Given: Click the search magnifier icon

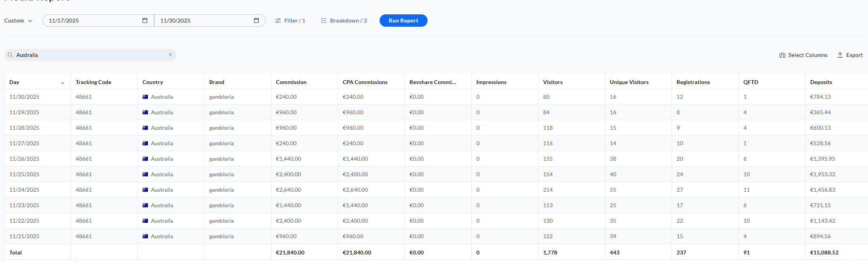Looking at the screenshot, I should coord(10,55).
